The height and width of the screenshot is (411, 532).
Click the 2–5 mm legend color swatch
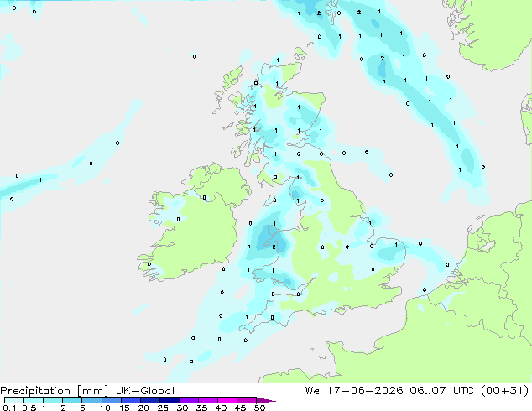[x=72, y=400]
